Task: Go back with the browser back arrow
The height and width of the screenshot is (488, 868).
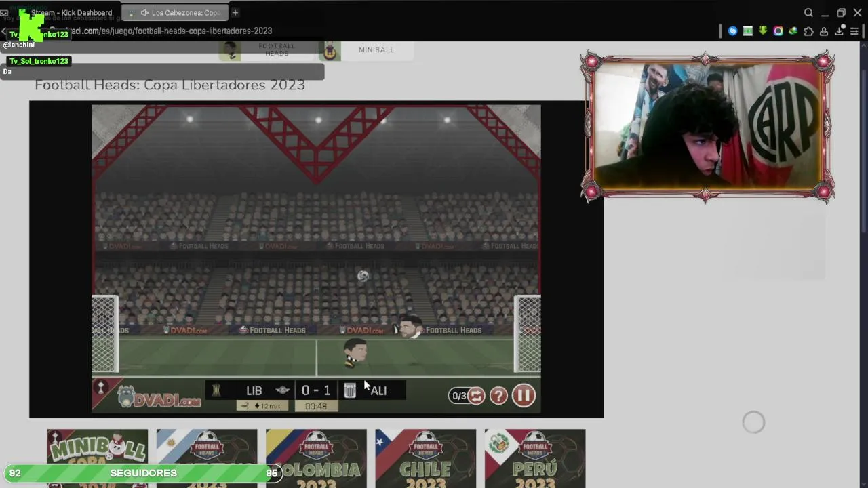Action: (x=4, y=31)
